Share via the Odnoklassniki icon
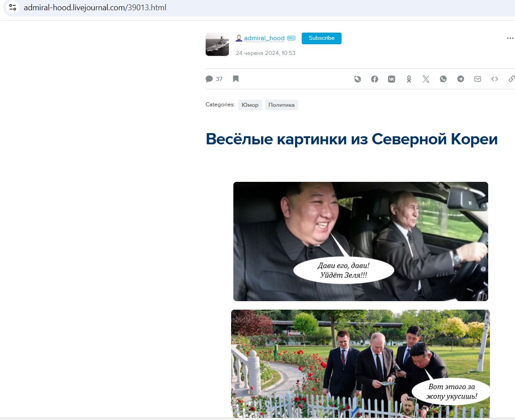The height and width of the screenshot is (420, 515). coord(409,79)
